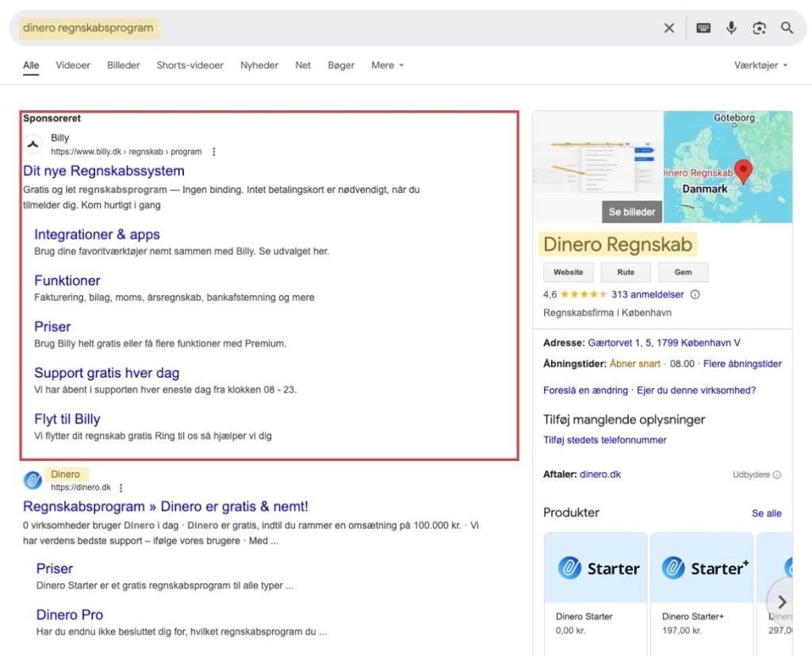Expand the Værktøjer dropdown
This screenshot has height=656, width=812.
pyautogui.click(x=760, y=65)
